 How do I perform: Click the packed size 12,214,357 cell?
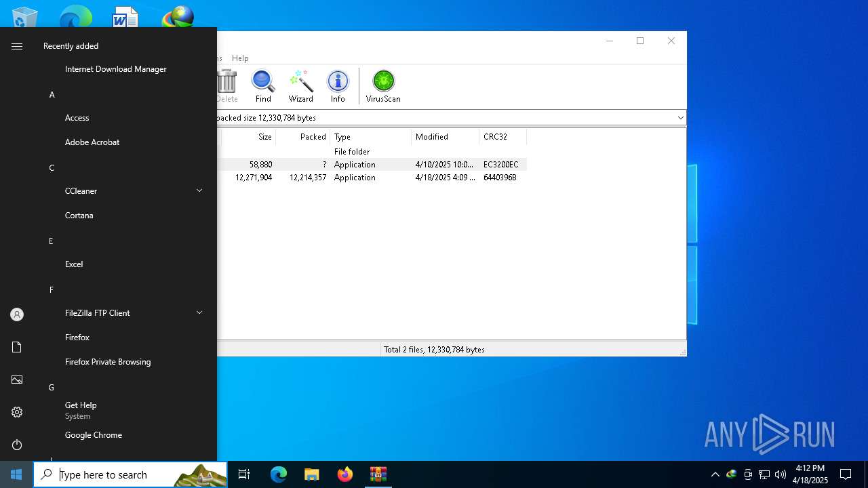[x=308, y=178]
